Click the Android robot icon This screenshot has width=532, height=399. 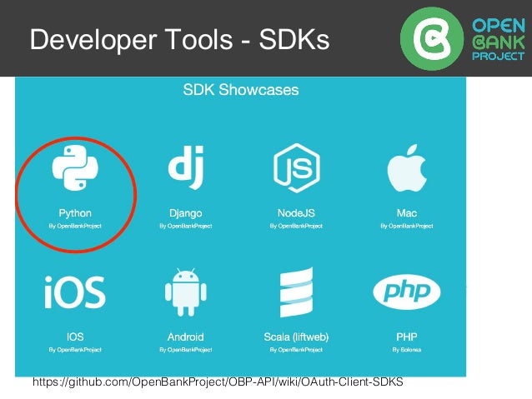(186, 292)
